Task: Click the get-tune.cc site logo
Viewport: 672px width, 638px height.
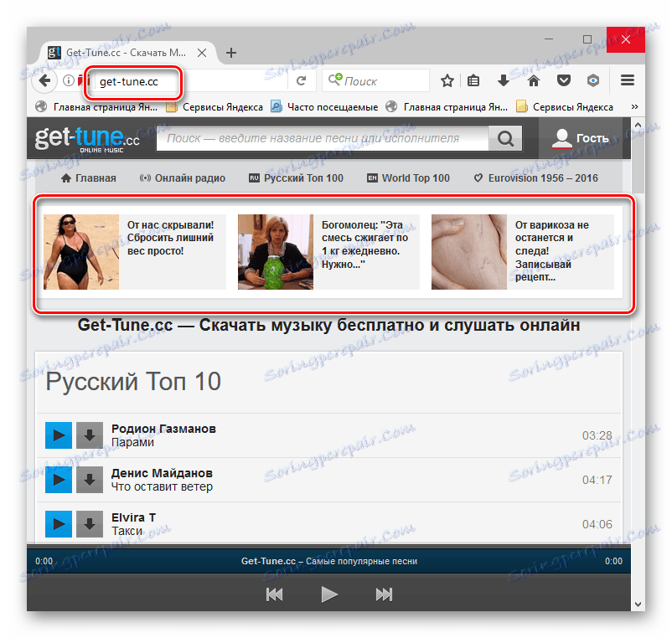Action: coord(87,139)
